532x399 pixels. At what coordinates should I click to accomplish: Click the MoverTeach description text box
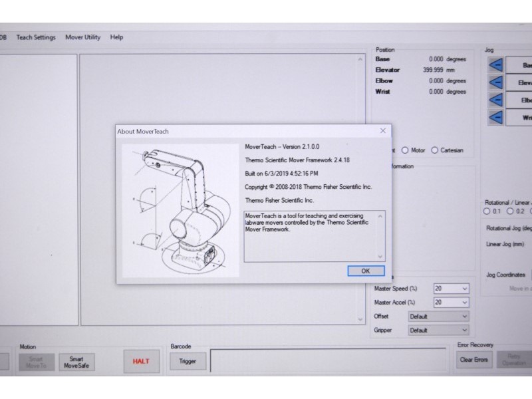click(x=315, y=237)
